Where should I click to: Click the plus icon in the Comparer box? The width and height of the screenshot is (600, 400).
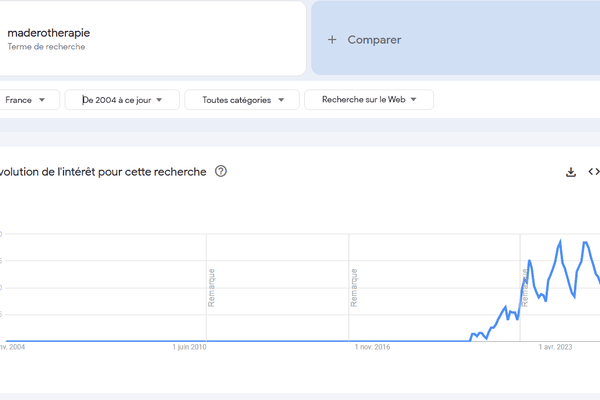point(332,40)
